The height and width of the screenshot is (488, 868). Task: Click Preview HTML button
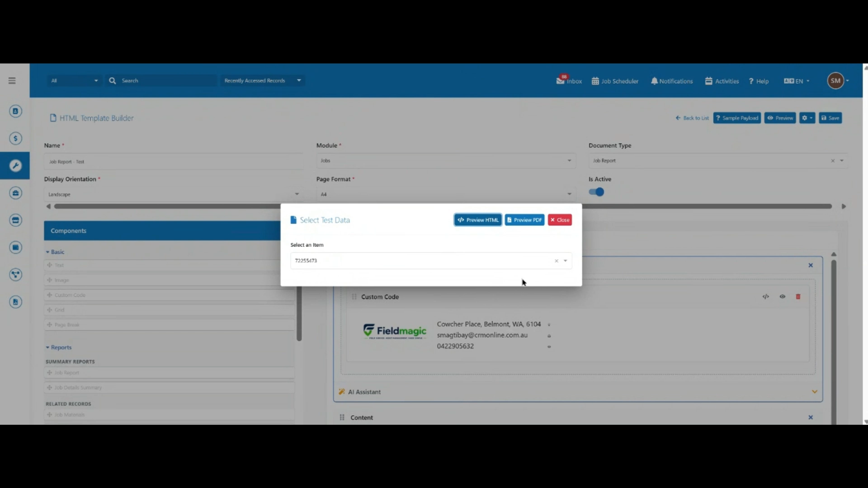pyautogui.click(x=478, y=220)
